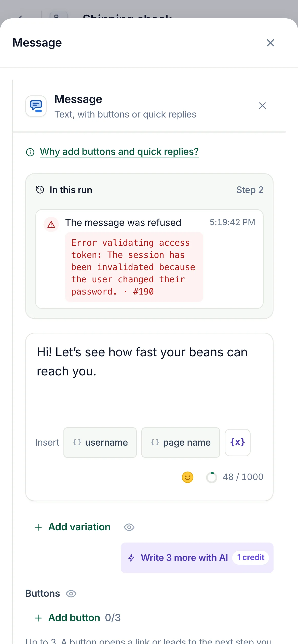Click the 48 / 1000 character counter

pyautogui.click(x=243, y=477)
